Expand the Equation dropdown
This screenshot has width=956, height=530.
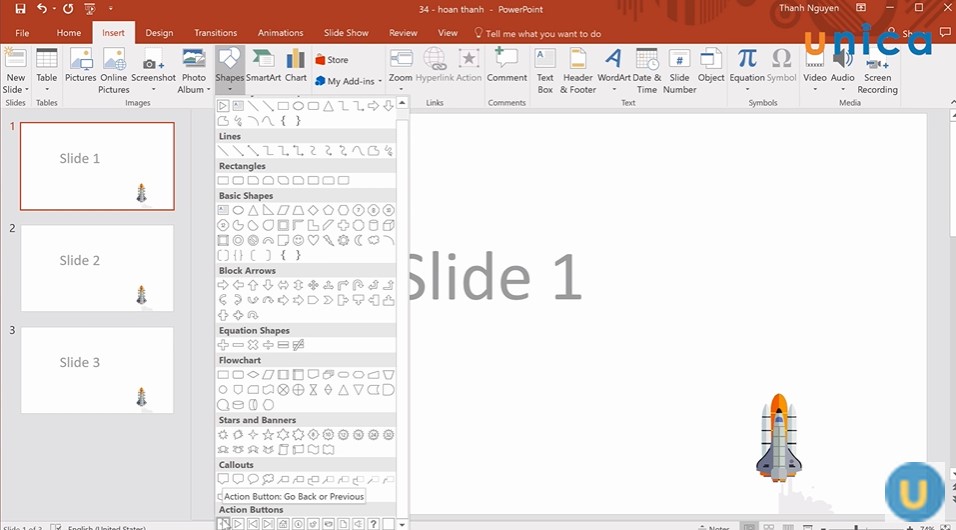pyautogui.click(x=747, y=90)
